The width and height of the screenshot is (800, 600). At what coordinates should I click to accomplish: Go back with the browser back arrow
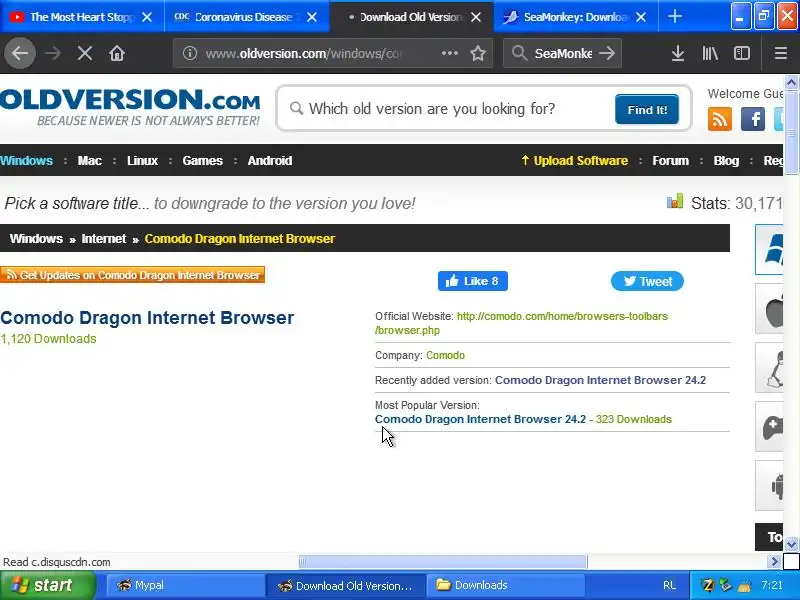(20, 53)
